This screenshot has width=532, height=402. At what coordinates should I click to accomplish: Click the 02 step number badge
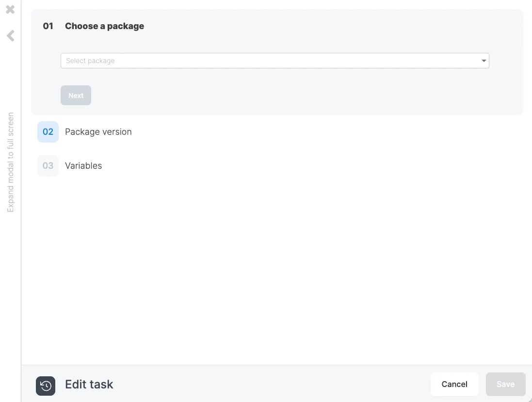coord(48,131)
